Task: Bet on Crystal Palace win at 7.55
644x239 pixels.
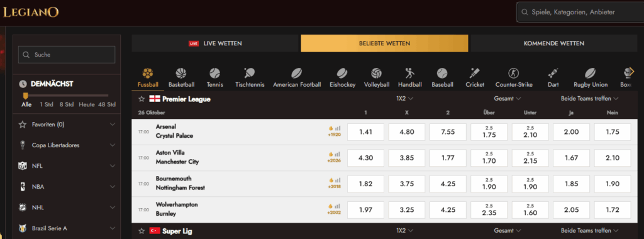Action: [x=448, y=132]
